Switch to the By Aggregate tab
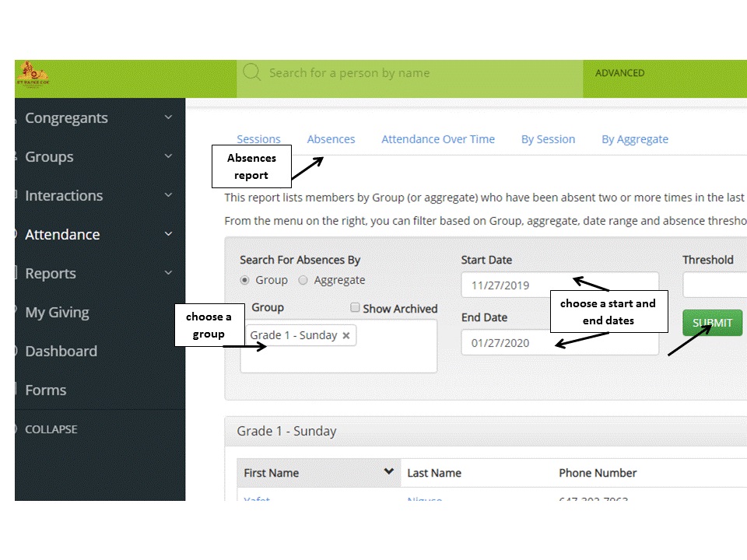Screen dimensions: 747x560 635,139
